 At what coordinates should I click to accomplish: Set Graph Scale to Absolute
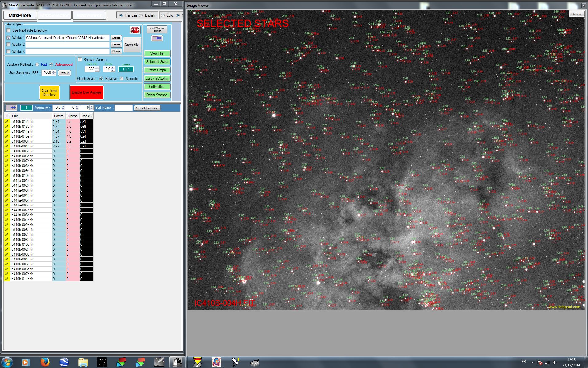tap(122, 79)
